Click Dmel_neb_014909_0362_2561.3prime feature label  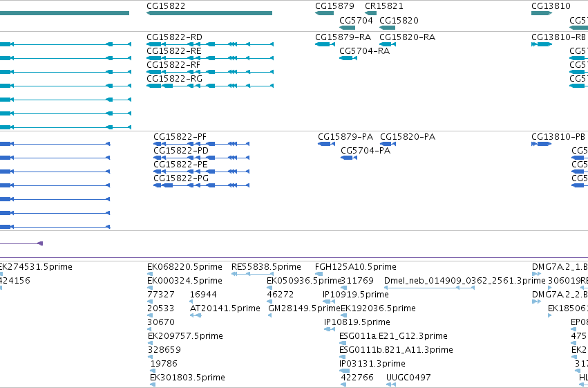[464, 281]
